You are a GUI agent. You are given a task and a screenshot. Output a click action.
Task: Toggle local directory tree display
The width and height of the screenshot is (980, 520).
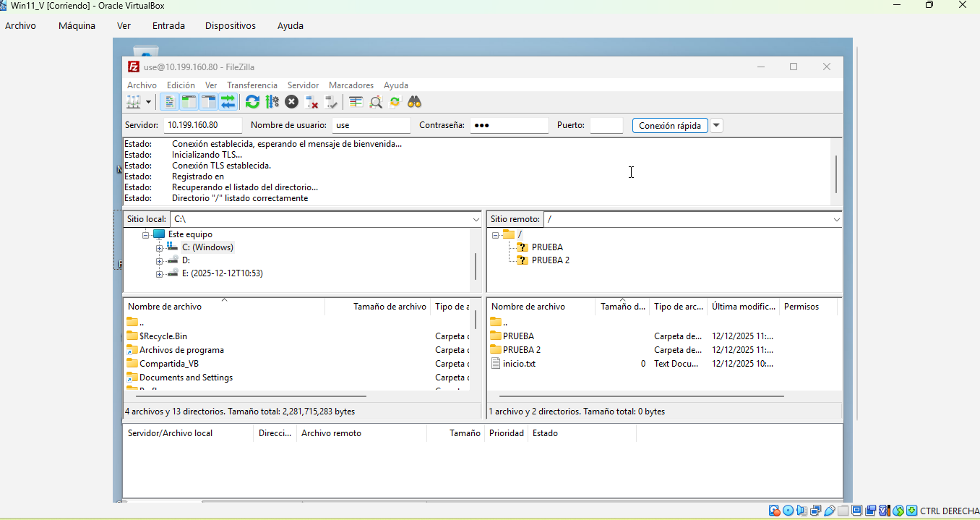[189, 102]
